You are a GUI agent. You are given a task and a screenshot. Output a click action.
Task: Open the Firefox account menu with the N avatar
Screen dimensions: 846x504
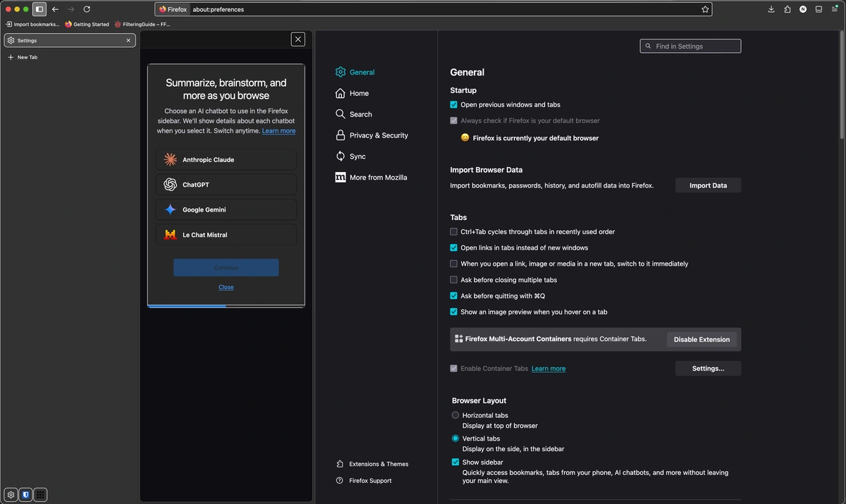point(802,9)
